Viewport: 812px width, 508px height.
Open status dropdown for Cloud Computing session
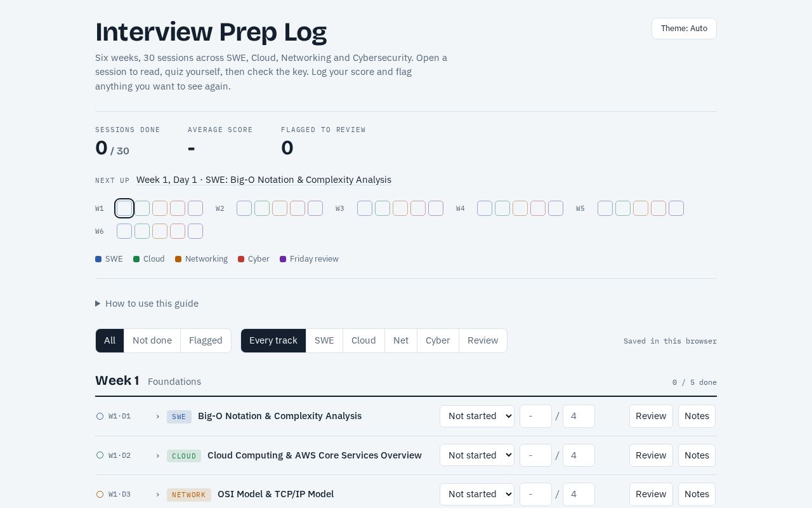[x=477, y=455]
